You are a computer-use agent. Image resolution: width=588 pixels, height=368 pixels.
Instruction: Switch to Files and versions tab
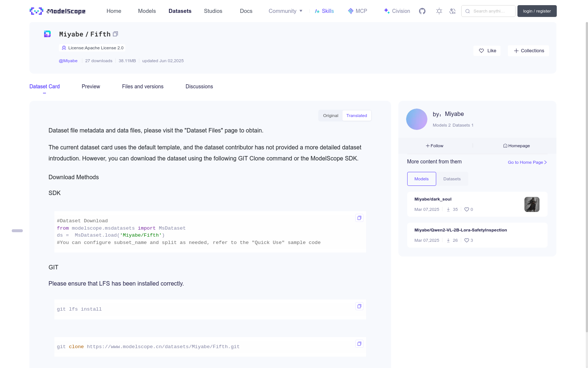pyautogui.click(x=143, y=86)
